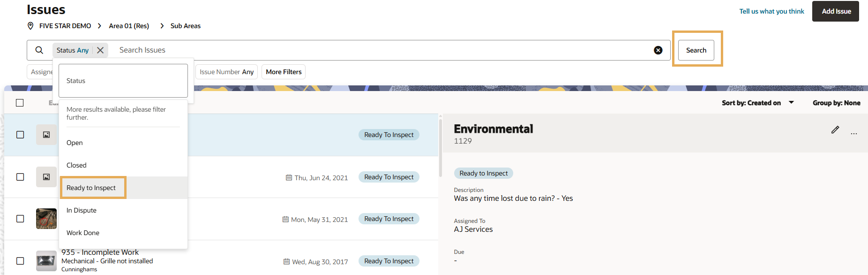This screenshot has height=275, width=868.
Task: Open the photo thumbnail in the May 31, 2021 row
Action: (x=46, y=219)
